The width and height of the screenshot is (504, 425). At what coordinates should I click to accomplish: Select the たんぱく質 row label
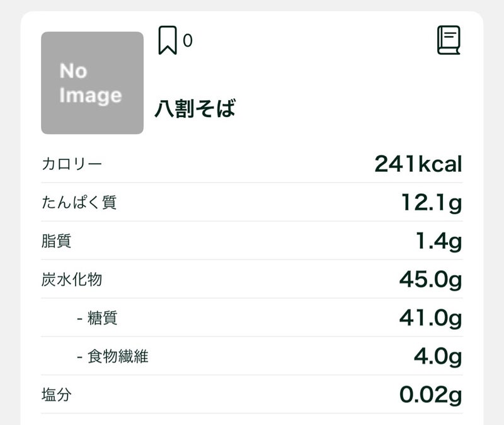coord(79,203)
